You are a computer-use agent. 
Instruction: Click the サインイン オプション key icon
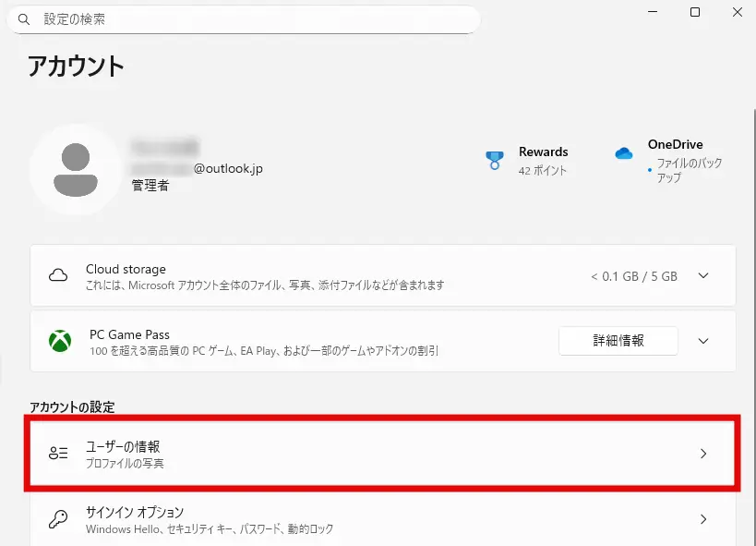[58, 519]
